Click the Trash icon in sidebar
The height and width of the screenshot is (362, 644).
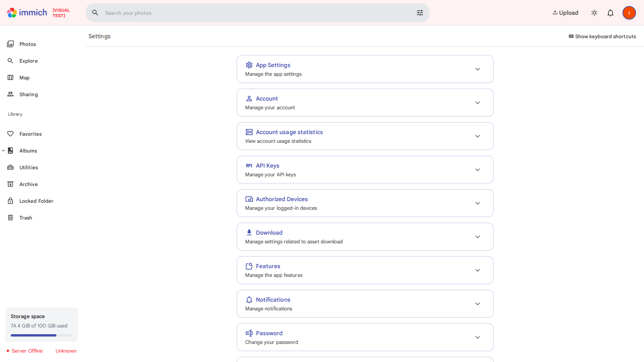pos(10,218)
